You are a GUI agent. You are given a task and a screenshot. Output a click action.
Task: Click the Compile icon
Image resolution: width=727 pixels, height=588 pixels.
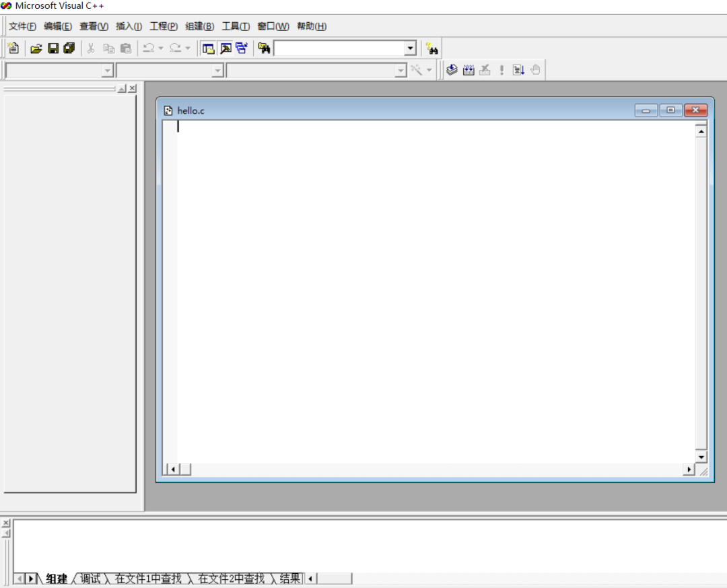click(452, 70)
